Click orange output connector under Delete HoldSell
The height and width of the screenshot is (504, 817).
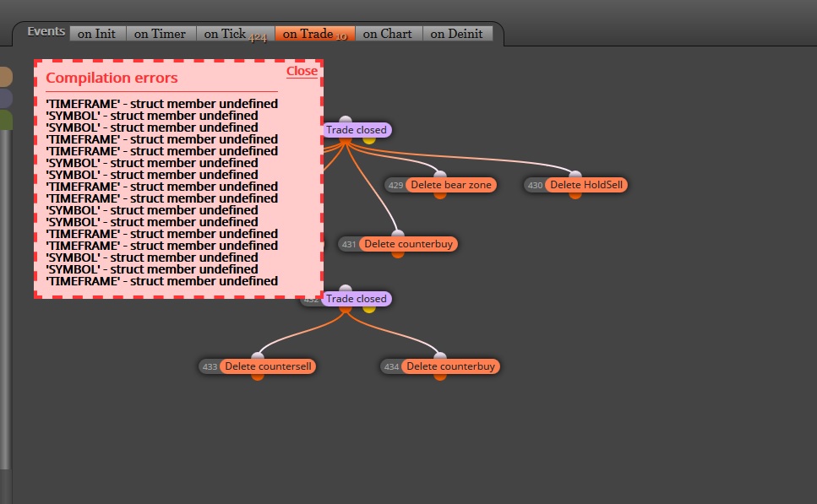(x=575, y=195)
